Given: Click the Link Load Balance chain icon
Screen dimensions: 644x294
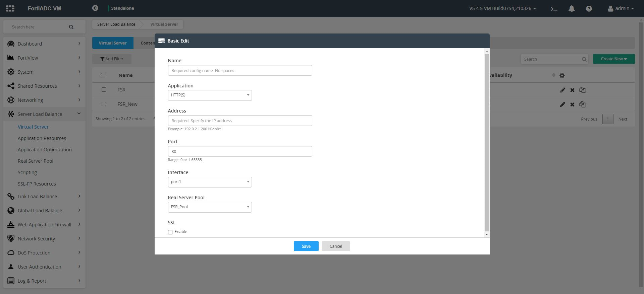Looking at the screenshot, I should click(x=11, y=196).
